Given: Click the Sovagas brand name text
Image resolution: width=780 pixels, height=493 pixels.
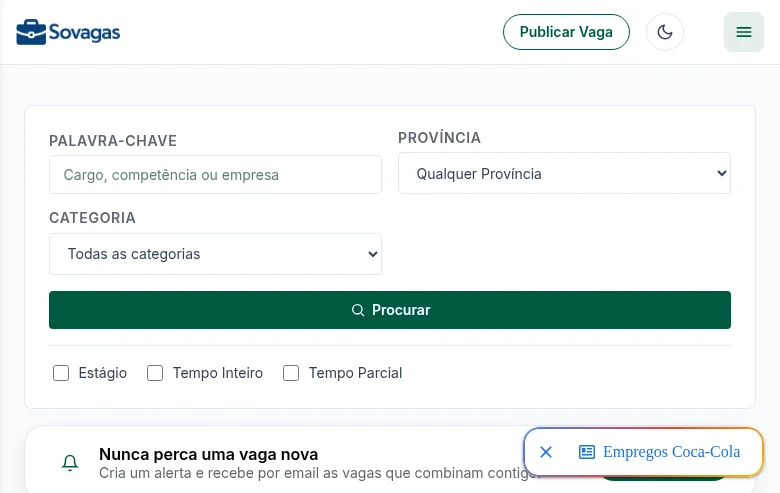Looking at the screenshot, I should point(84,33).
